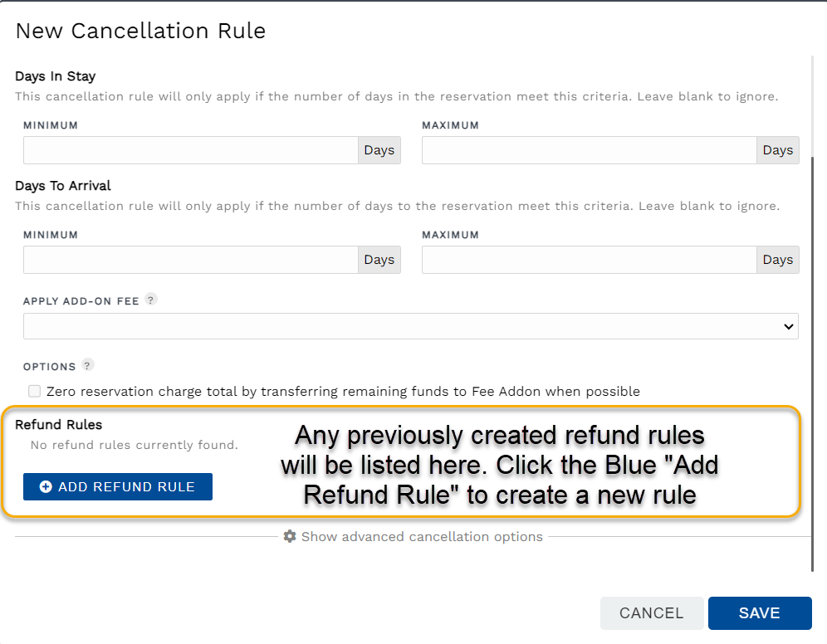The height and width of the screenshot is (644, 827).
Task: Open the Apply Add-on Fee help tooltip
Action: [150, 300]
